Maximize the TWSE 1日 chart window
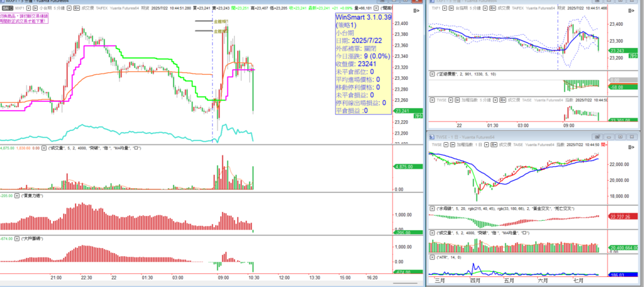 621,137
